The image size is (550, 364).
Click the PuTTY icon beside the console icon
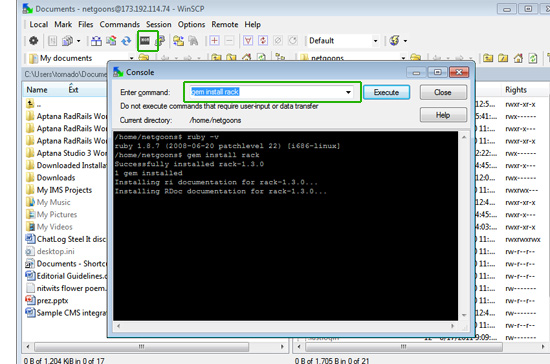(x=160, y=41)
